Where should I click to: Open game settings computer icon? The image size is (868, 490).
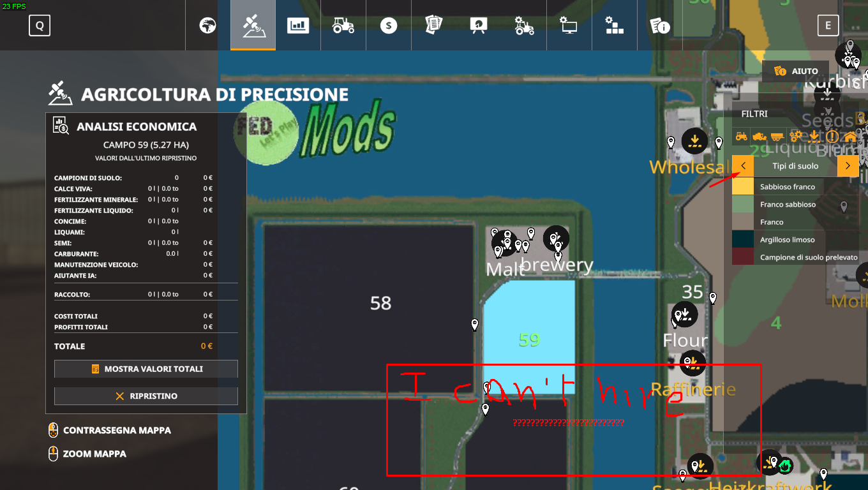click(569, 26)
